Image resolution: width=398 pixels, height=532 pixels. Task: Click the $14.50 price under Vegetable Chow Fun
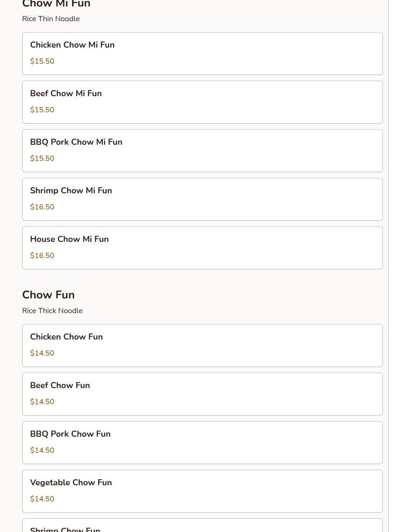(42, 499)
